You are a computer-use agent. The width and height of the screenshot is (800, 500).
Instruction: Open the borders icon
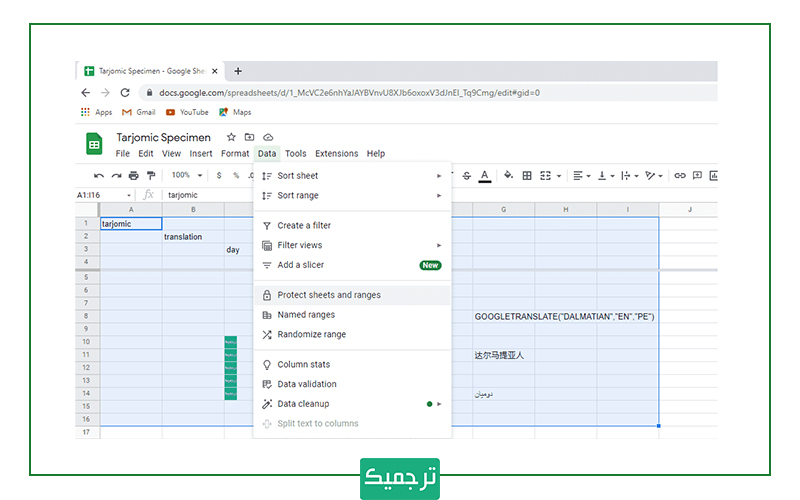[x=527, y=176]
